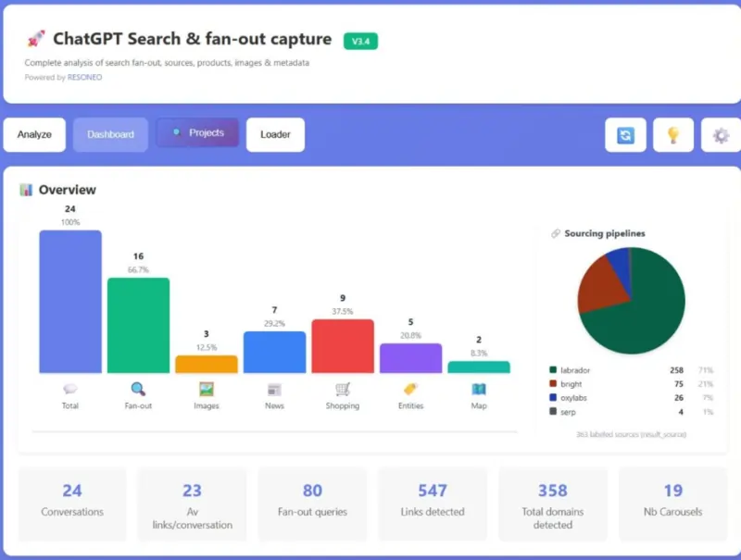Image resolution: width=741 pixels, height=560 pixels.
Task: Click the V3.4 version badge
Action: 360,41
